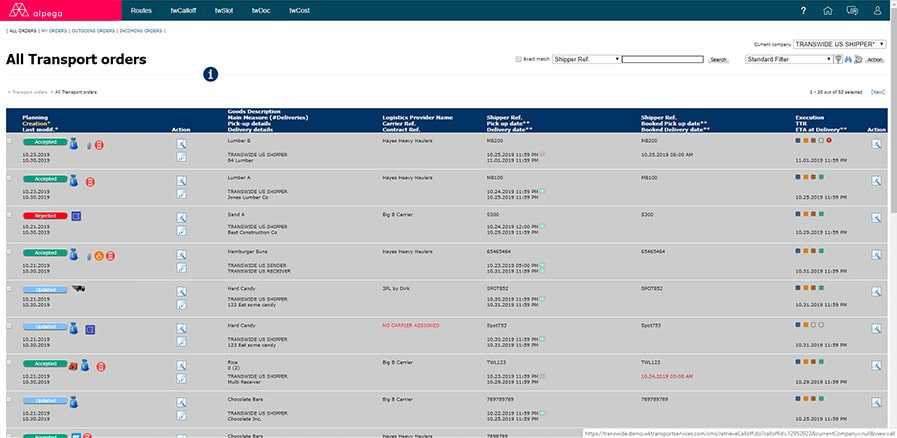The image size is (897, 438).
Task: Click orange circle icon in Hamburger Buns row
Action: click(x=99, y=256)
